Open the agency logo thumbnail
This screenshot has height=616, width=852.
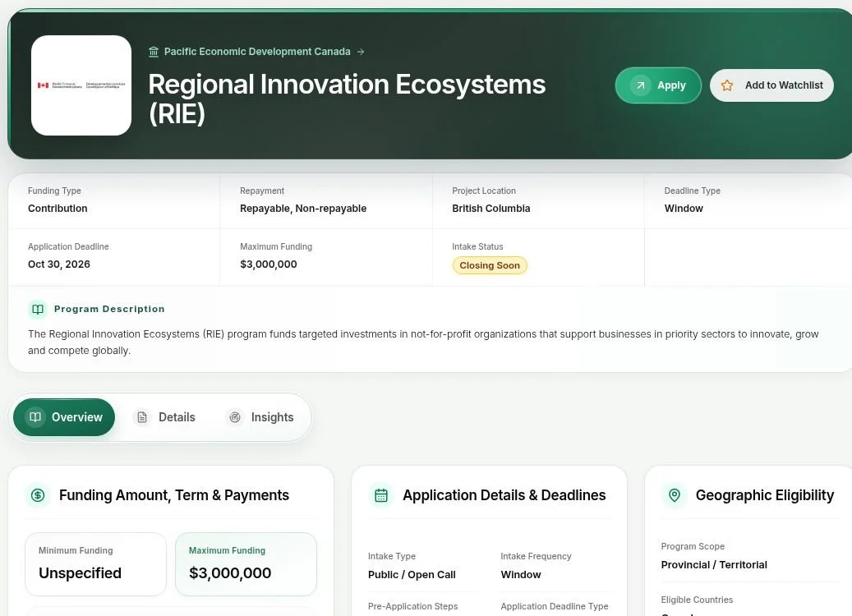pyautogui.click(x=81, y=85)
